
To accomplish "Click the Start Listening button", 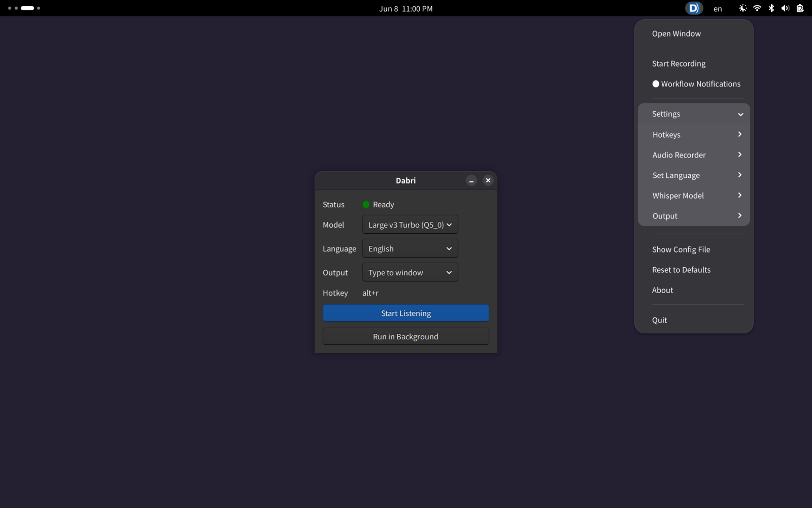I will point(406,313).
